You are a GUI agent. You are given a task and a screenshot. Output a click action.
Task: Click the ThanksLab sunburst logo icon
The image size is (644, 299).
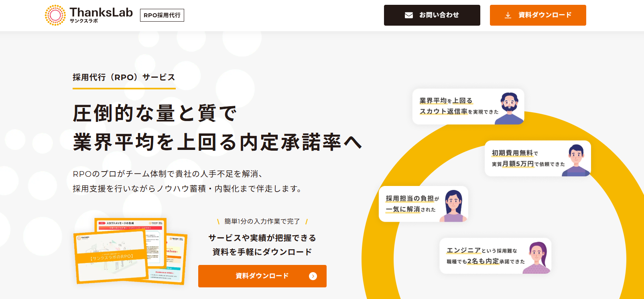point(55,15)
